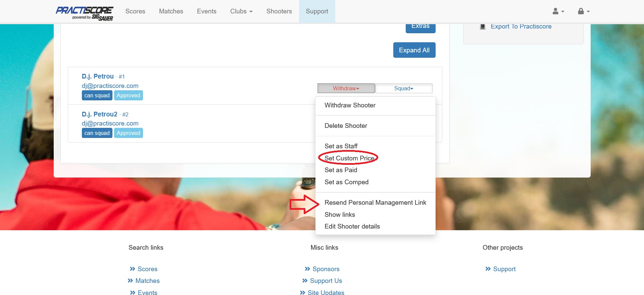
Task: Click the chevron icon beside Scores footer link
Action: tap(133, 269)
